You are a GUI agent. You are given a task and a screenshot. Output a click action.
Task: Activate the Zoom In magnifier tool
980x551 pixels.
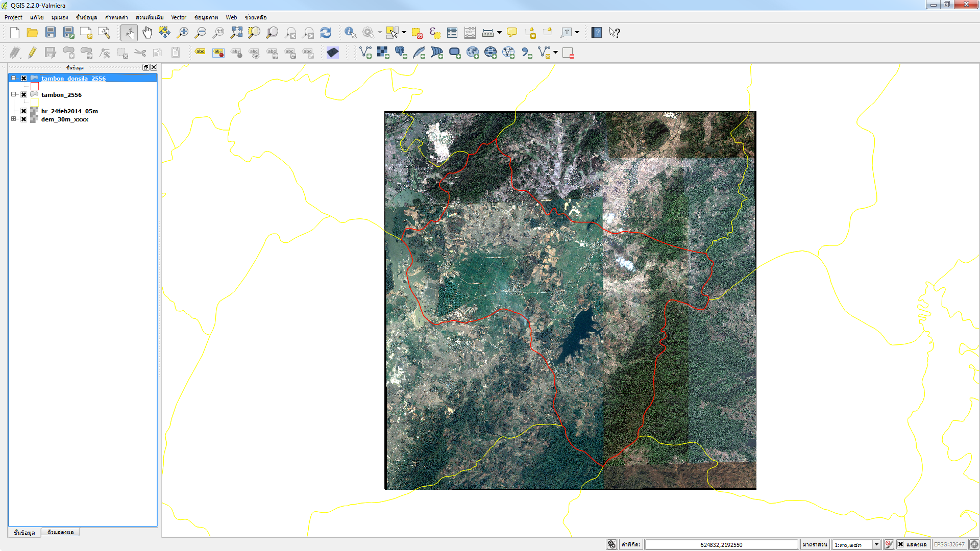(x=182, y=33)
